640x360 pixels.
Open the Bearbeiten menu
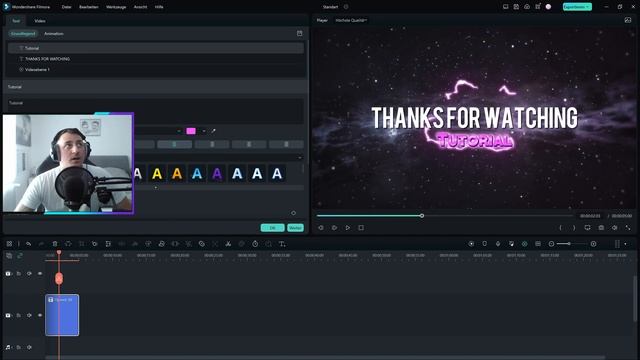(x=89, y=7)
